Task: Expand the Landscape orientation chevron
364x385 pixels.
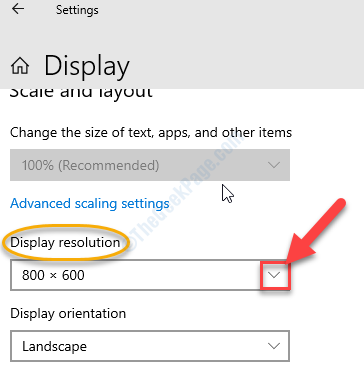Action: (274, 346)
